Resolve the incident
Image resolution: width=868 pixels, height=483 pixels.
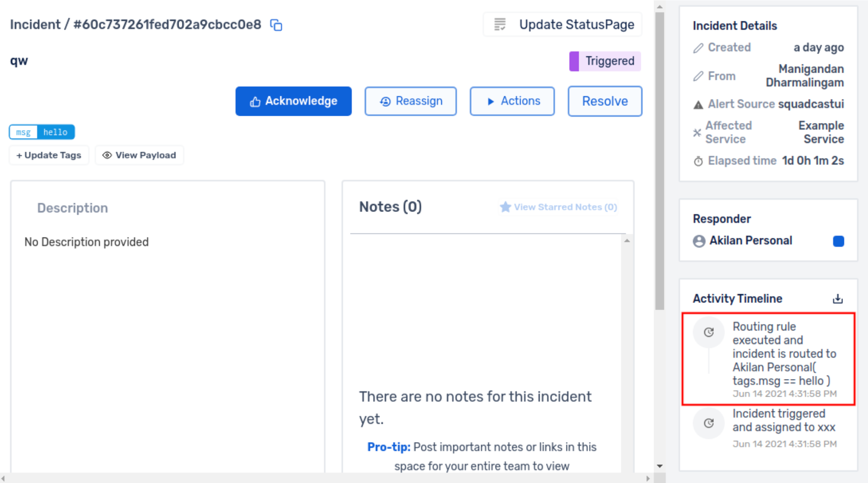(605, 101)
